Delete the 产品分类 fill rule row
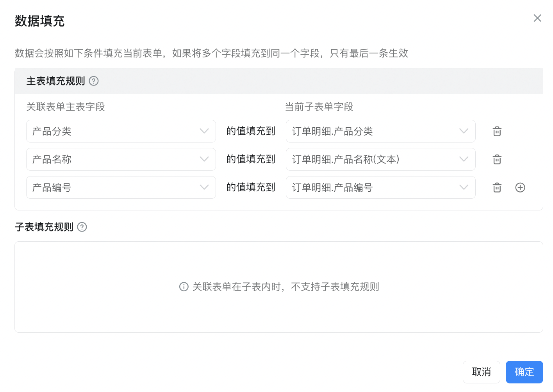Viewport: 553px width, 392px height. tap(497, 131)
